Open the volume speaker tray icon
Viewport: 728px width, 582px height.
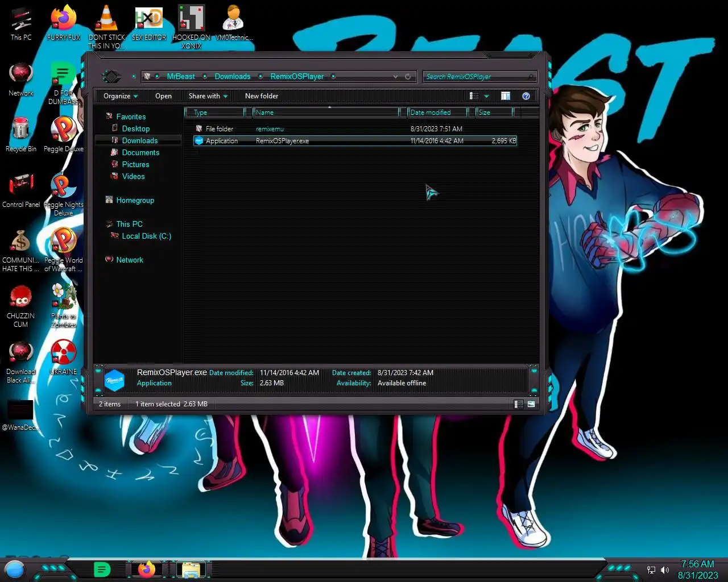click(665, 569)
